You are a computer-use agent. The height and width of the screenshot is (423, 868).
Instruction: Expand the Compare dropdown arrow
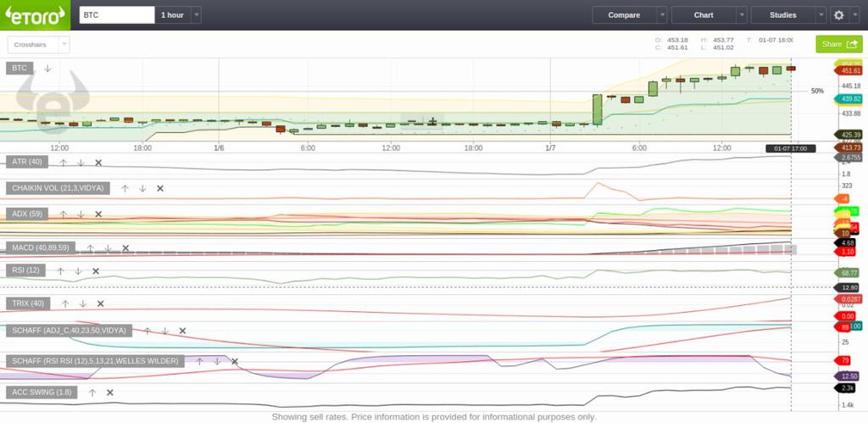[662, 15]
